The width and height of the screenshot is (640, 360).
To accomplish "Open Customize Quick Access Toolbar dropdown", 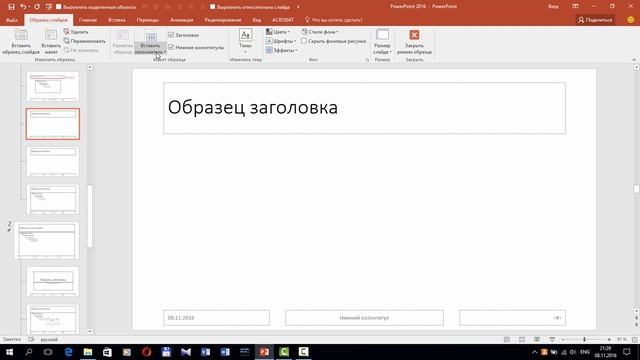I will (298, 7).
